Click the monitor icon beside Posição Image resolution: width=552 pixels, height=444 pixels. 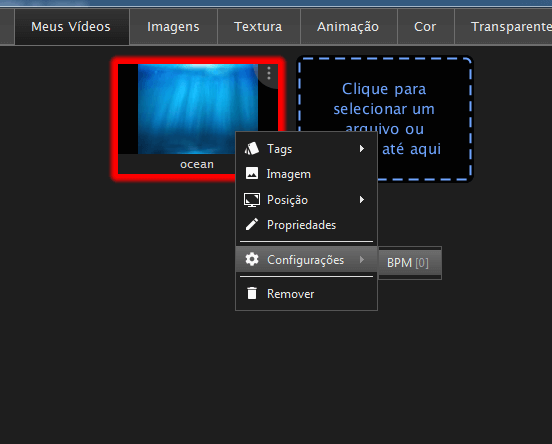click(252, 200)
